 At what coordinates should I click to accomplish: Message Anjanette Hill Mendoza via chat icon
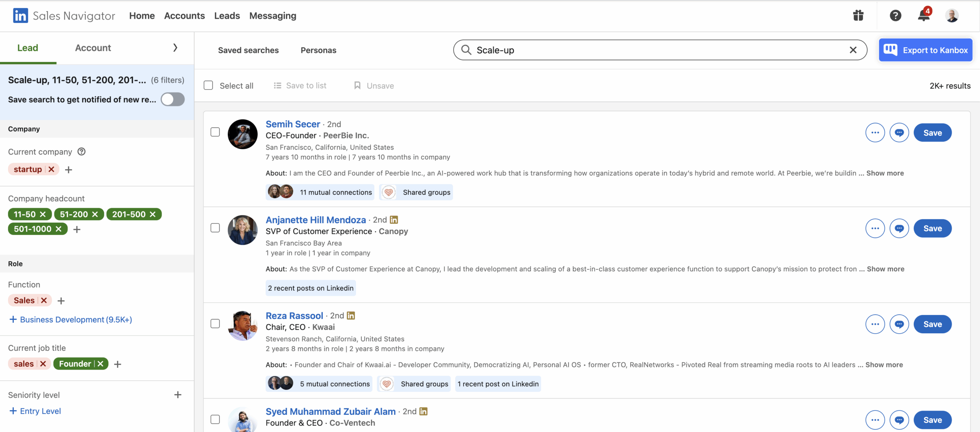(x=899, y=228)
